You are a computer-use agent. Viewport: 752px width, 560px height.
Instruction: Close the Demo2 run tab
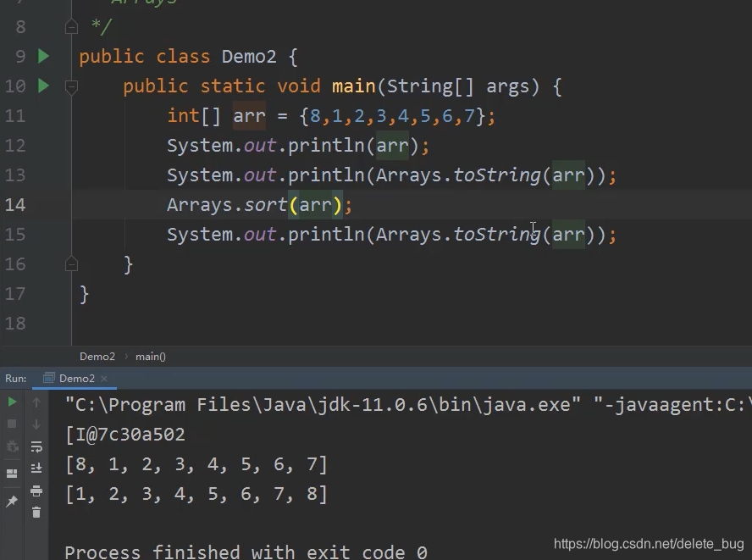point(104,379)
